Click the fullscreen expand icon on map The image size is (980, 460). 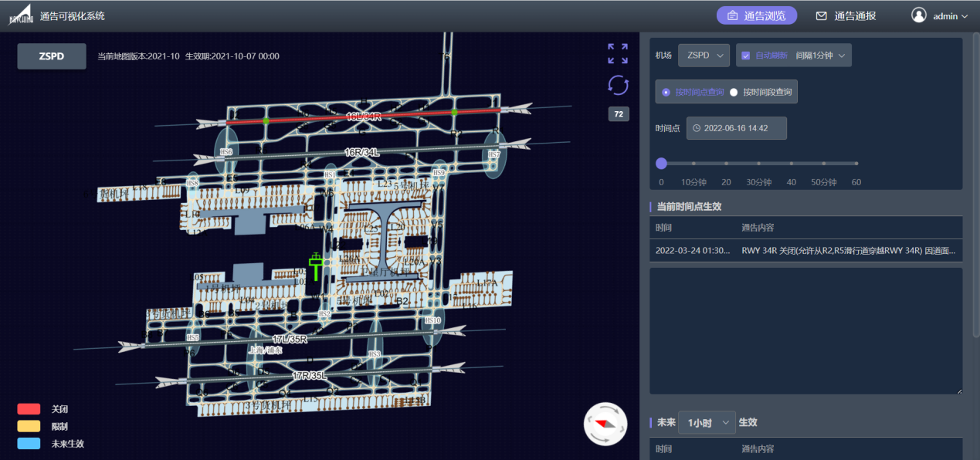point(618,53)
